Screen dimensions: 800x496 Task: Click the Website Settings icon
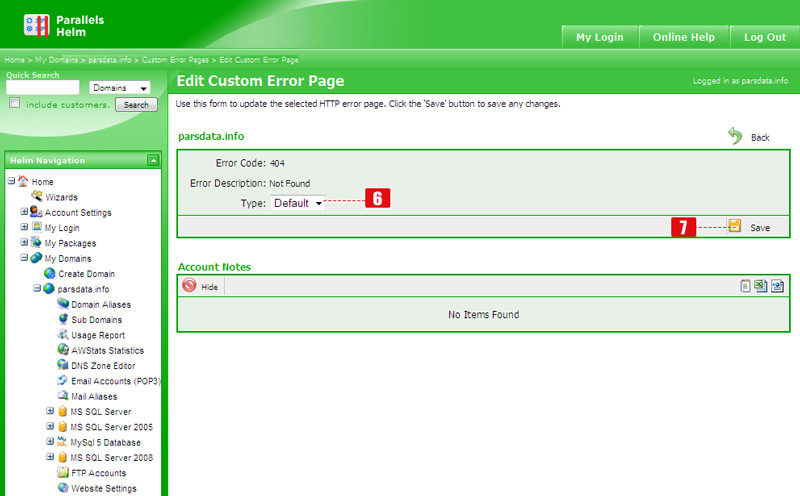coord(63,487)
